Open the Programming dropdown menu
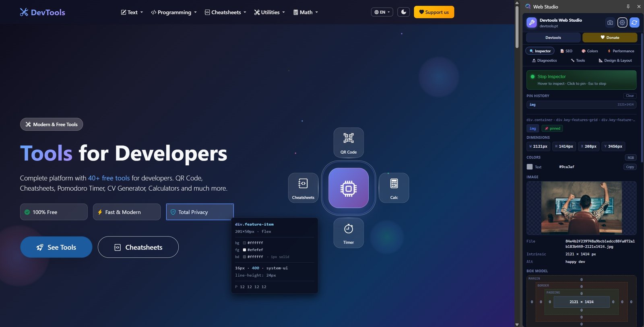This screenshot has height=327, width=644. click(174, 12)
